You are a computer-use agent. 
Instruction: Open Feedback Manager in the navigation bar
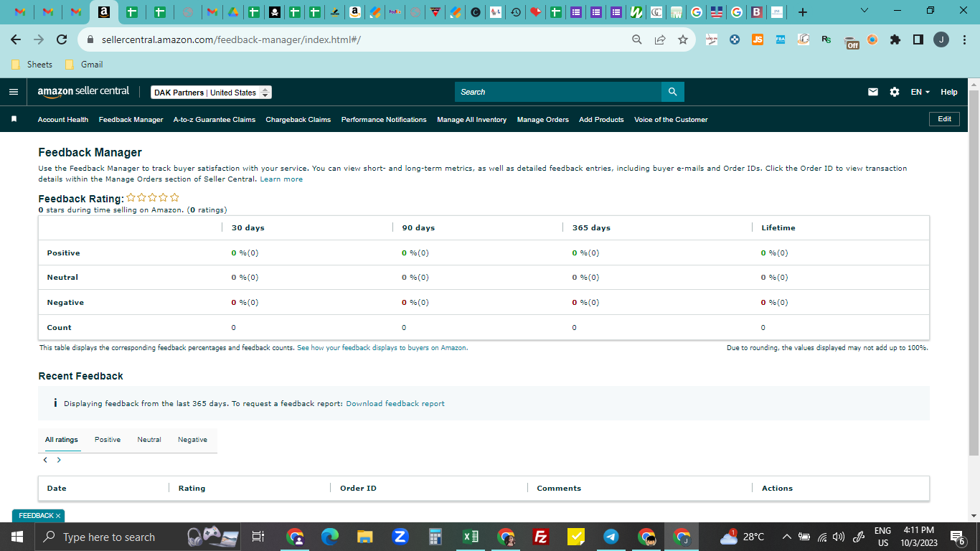coord(131,120)
